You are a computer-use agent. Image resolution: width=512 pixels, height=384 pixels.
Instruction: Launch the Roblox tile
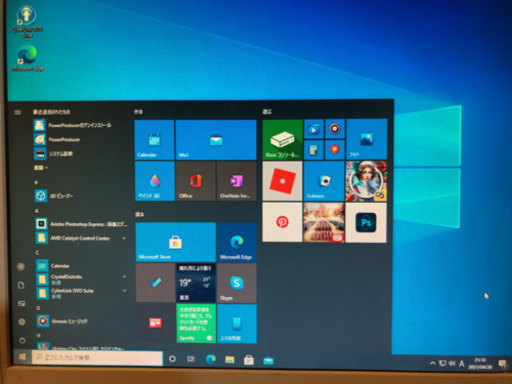(x=282, y=181)
